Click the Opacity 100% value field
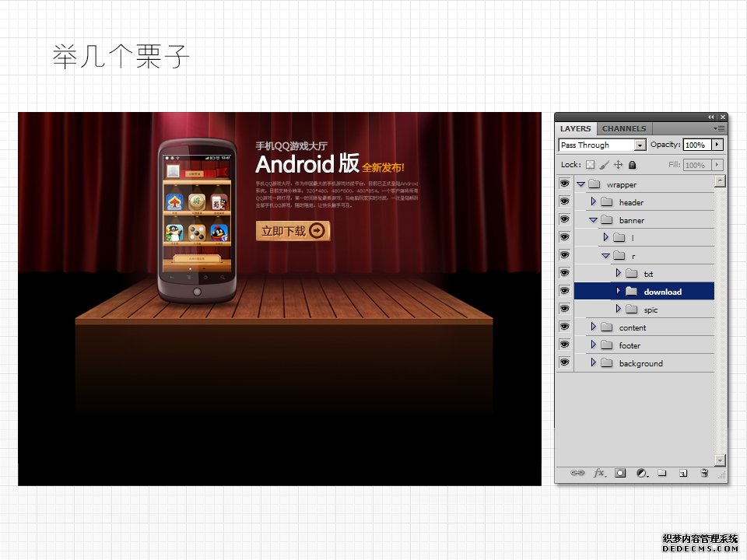This screenshot has height=560, width=747. (697, 145)
